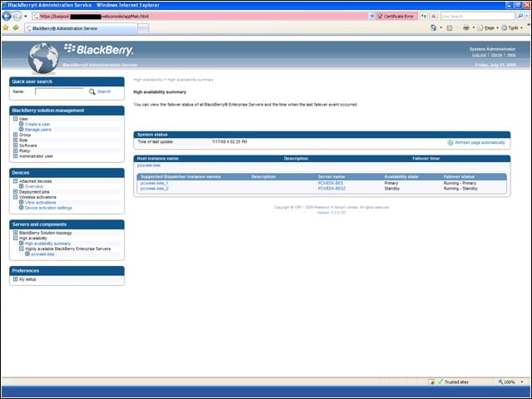
Task: Collapse the Attached devices tree node
Action: pos(15,181)
